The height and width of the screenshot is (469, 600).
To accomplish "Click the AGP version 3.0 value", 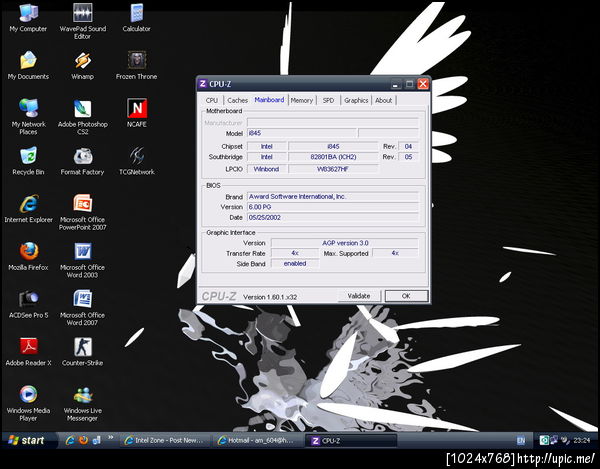I will 345,243.
